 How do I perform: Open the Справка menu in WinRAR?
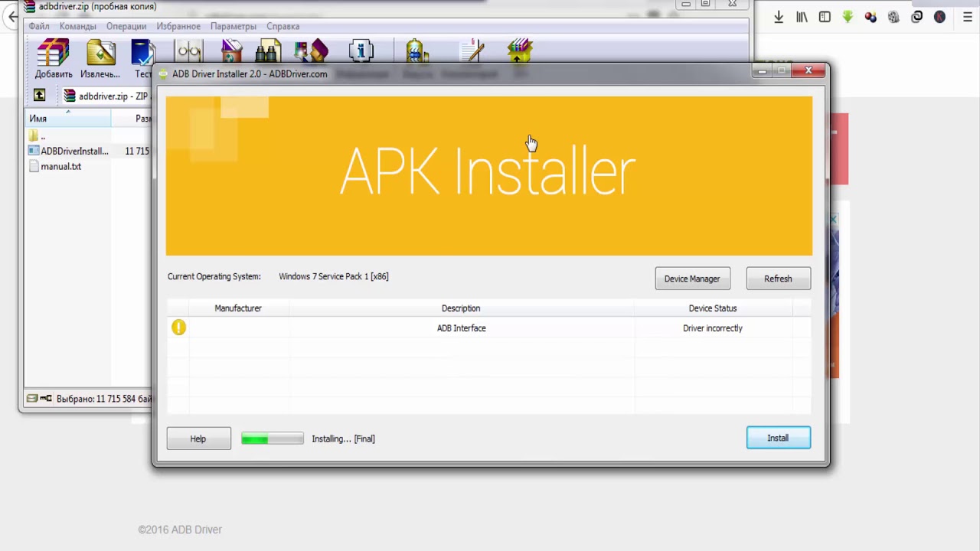283,26
